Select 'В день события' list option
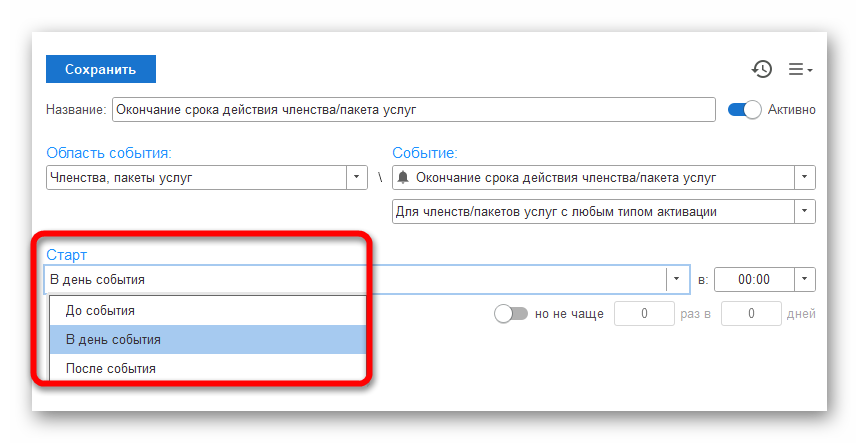The image size is (859, 443). click(x=208, y=340)
